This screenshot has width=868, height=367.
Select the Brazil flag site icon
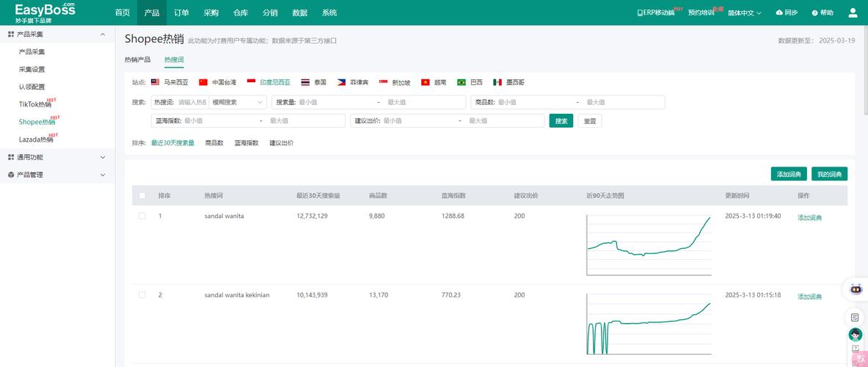click(461, 82)
